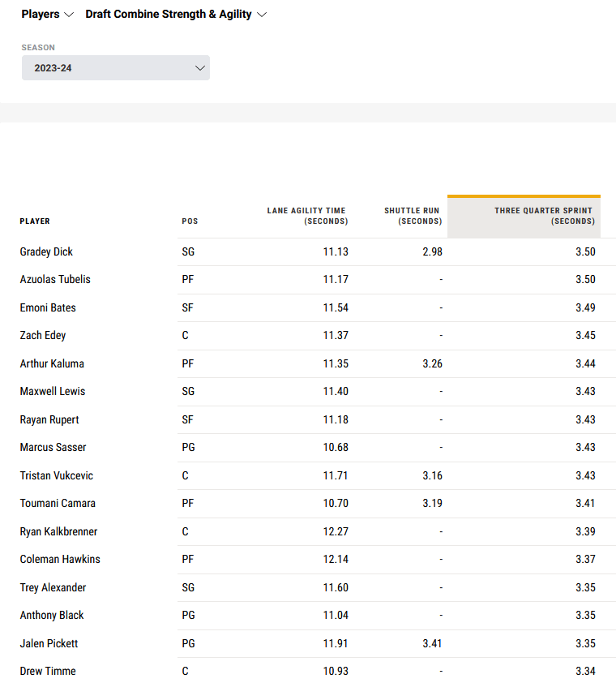Sort by Player column header
Image resolution: width=616 pixels, height=683 pixels.
35,221
